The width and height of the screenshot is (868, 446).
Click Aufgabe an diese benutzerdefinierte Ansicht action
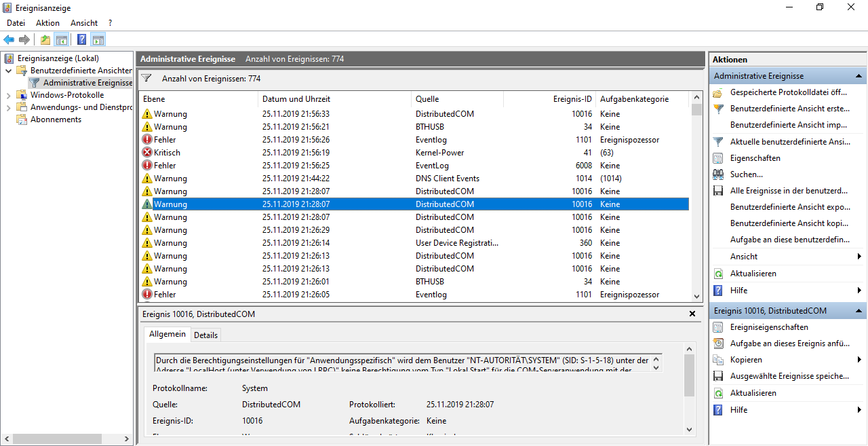tap(790, 240)
